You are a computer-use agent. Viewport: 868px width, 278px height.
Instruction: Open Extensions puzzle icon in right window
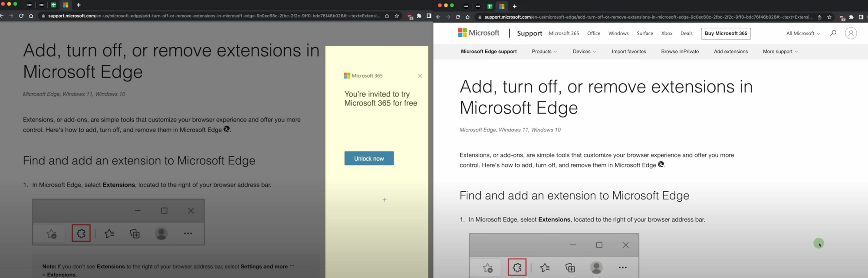[x=851, y=17]
